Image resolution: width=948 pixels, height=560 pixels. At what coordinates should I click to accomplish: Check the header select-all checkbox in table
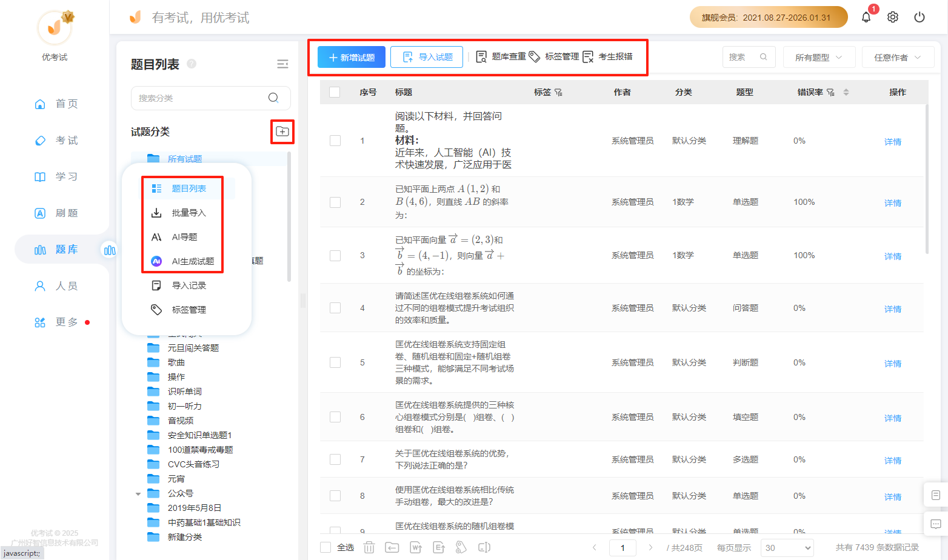[x=335, y=92]
